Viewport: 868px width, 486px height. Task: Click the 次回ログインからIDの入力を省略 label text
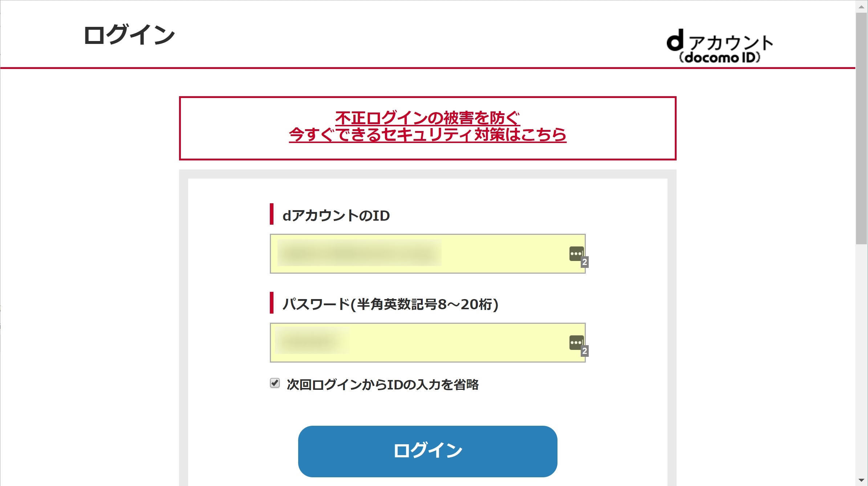pyautogui.click(x=382, y=384)
